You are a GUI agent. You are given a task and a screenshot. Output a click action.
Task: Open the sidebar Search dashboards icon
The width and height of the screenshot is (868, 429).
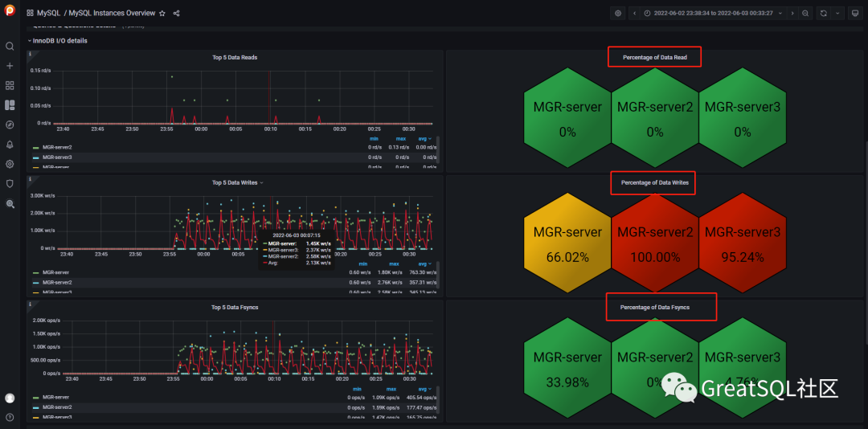tap(10, 46)
